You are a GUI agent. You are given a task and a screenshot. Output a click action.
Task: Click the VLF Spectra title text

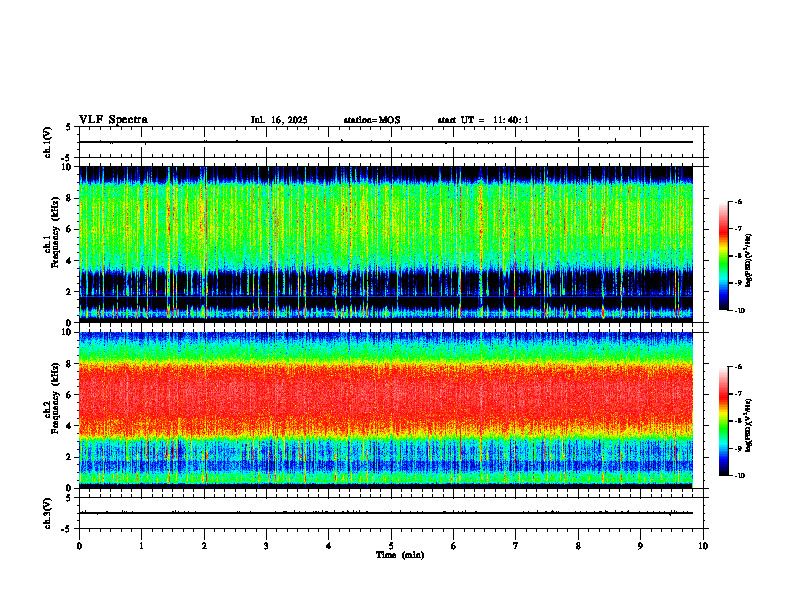pos(113,120)
